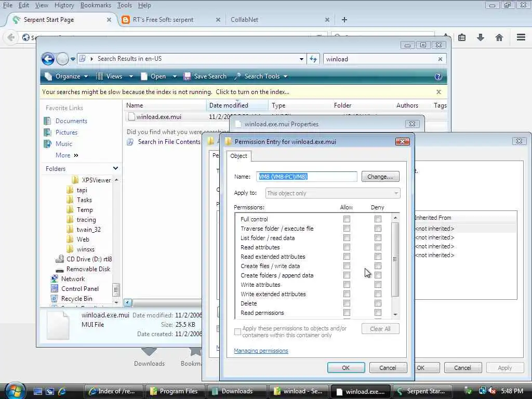Click the Name field with VM8 text
Screen dimensions: 532x399
(307, 177)
